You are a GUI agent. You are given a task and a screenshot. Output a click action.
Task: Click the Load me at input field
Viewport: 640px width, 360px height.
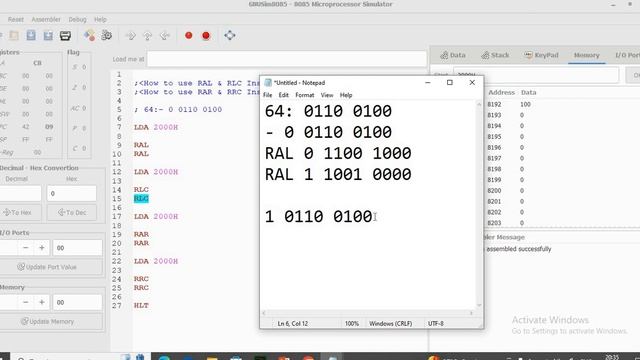click(287, 59)
